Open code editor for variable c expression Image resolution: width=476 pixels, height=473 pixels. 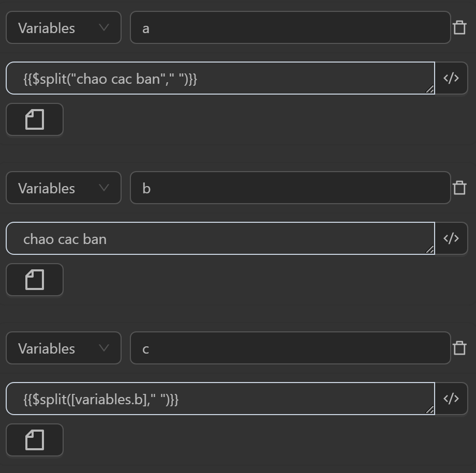(451, 399)
